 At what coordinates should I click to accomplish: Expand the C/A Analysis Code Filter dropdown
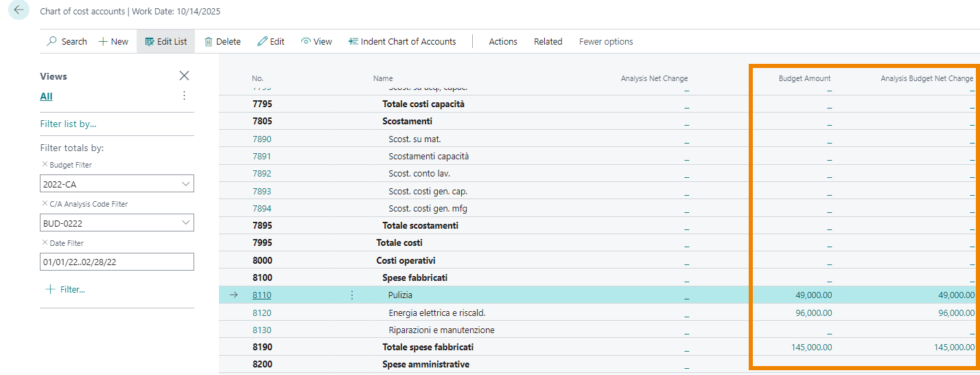coord(185,223)
